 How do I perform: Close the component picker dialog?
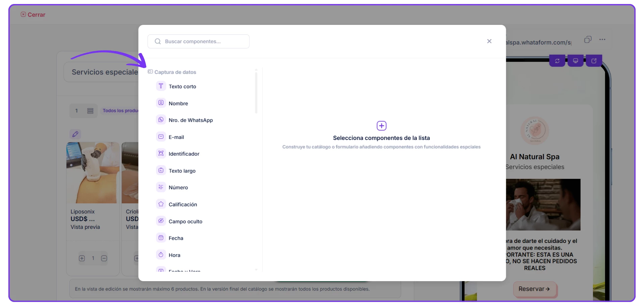click(489, 41)
